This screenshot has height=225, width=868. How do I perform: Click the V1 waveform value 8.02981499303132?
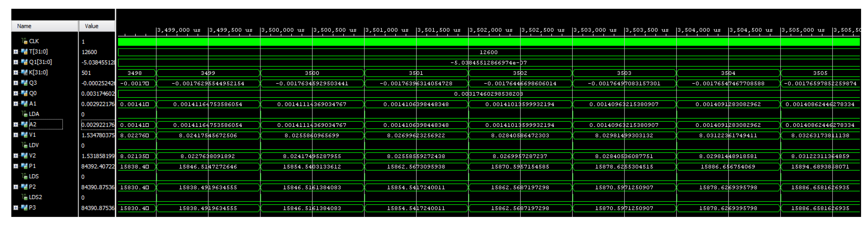coord(624,135)
